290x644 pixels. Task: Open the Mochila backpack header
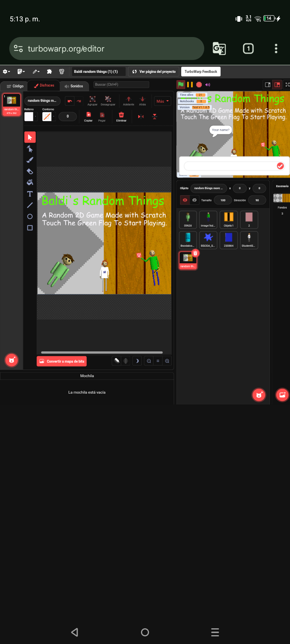coord(87,376)
